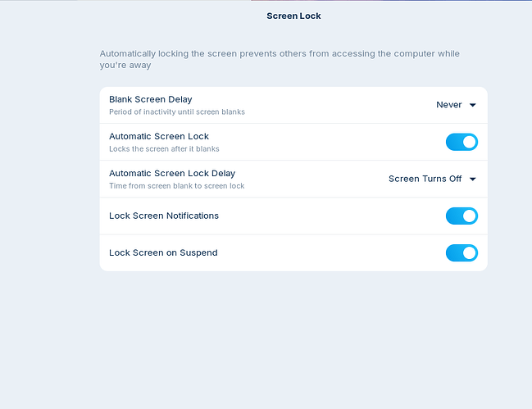Click the "Locks the screen after it blanks" subtitle

(x=164, y=148)
